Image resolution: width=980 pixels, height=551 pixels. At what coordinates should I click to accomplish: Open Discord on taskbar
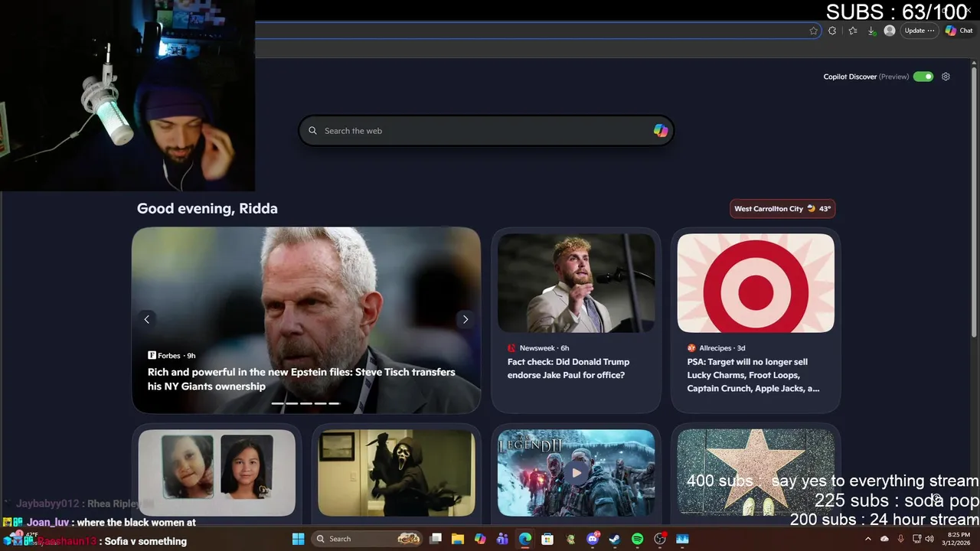(x=593, y=539)
